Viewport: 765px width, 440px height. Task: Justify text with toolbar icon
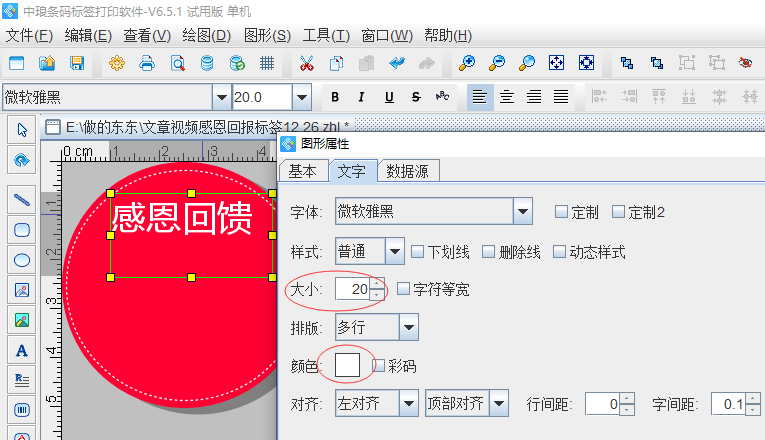tap(561, 97)
